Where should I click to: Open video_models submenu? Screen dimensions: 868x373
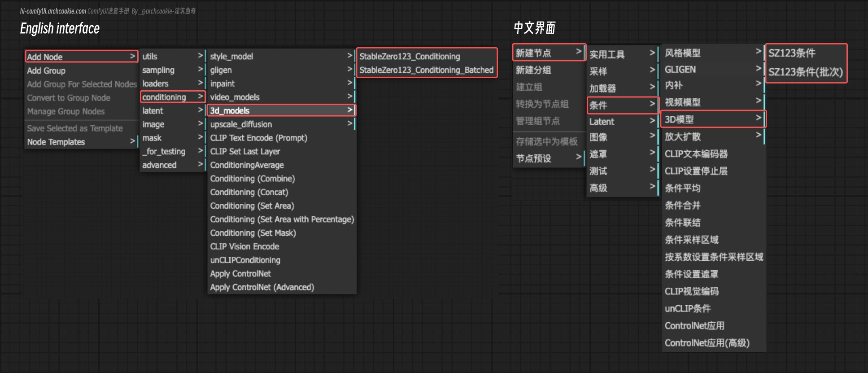(x=282, y=97)
